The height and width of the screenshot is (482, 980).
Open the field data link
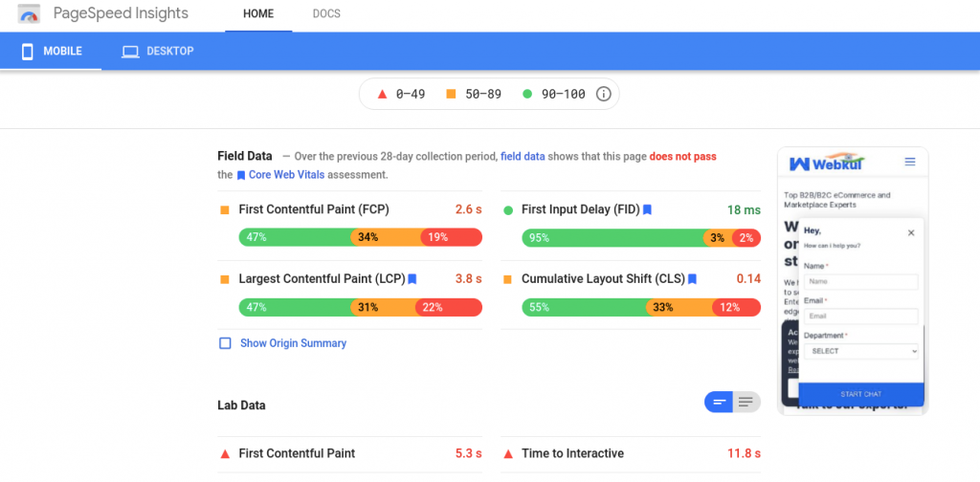point(523,157)
